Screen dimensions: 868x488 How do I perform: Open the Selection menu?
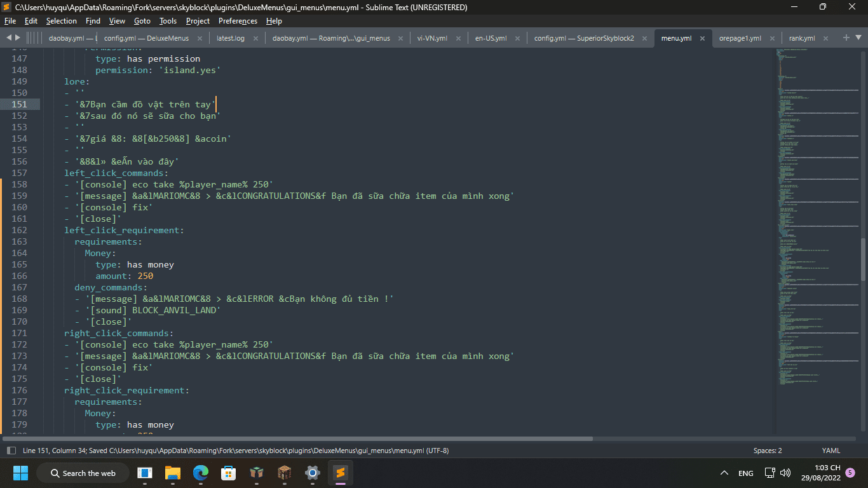point(62,21)
